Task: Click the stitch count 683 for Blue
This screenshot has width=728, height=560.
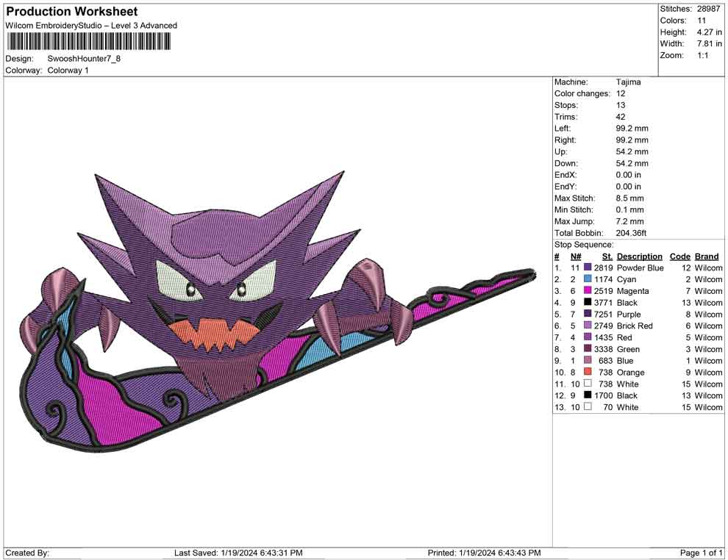Action: [605, 361]
